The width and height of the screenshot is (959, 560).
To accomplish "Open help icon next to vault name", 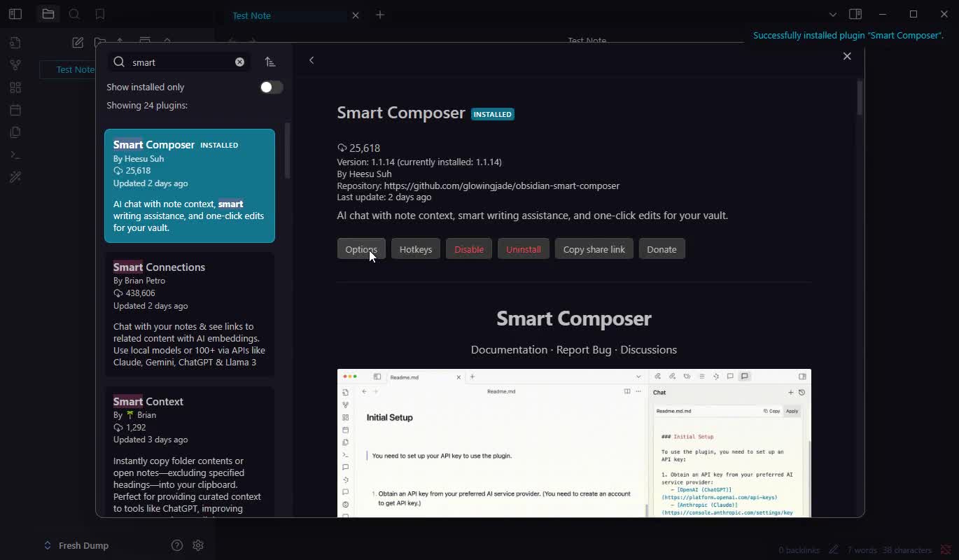I will pos(177,545).
